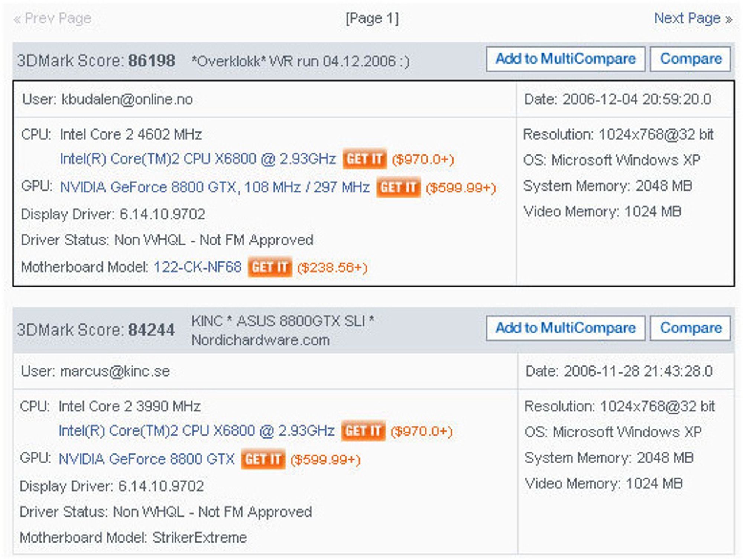Click Intel Core 2 3990 MHz text

tap(130, 406)
